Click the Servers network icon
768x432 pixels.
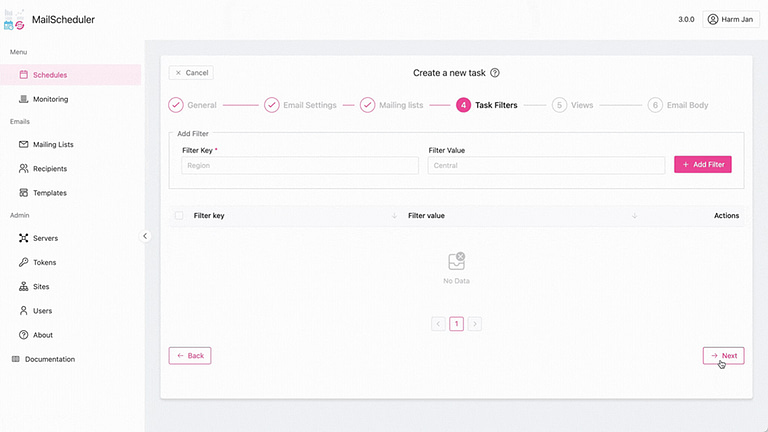pyautogui.click(x=24, y=238)
